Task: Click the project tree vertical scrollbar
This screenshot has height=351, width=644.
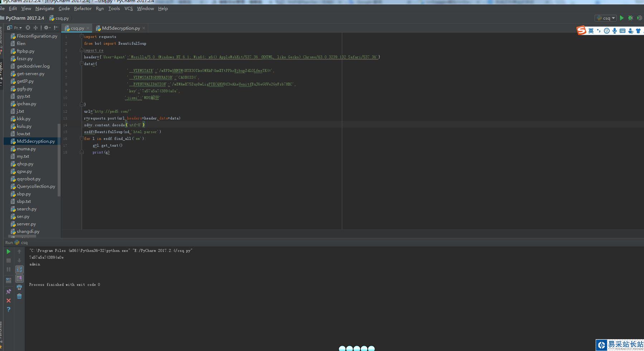Action: click(59, 160)
